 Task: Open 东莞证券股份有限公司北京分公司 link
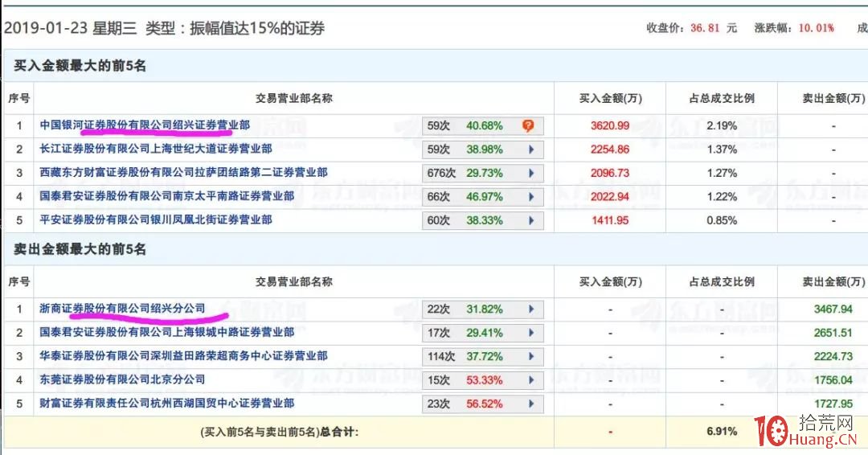(122, 379)
